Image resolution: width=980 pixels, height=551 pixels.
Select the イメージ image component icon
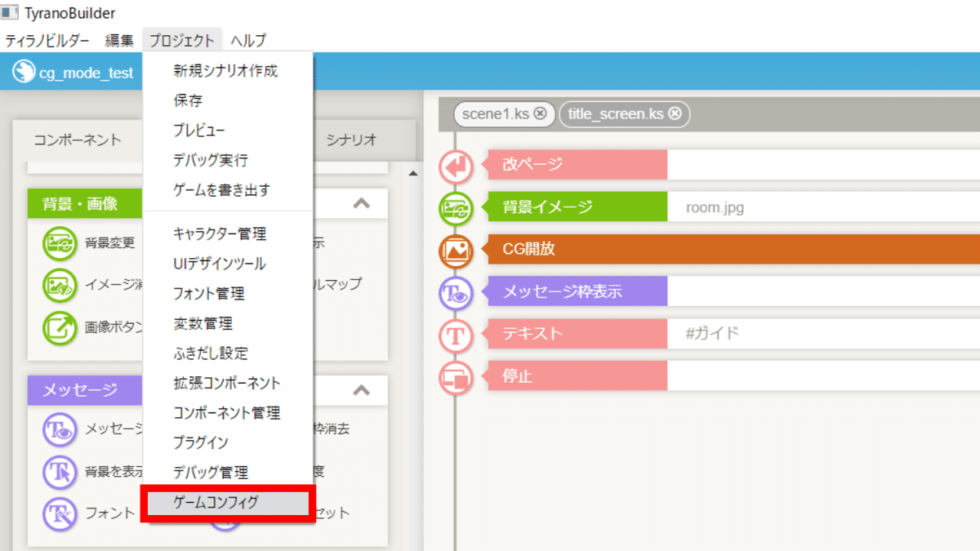pyautogui.click(x=60, y=284)
